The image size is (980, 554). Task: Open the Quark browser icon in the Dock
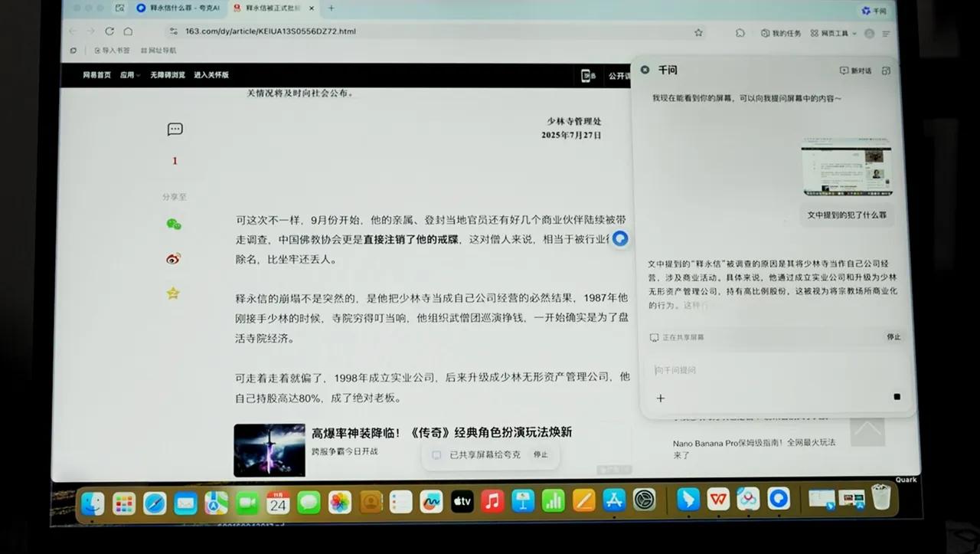click(x=779, y=499)
